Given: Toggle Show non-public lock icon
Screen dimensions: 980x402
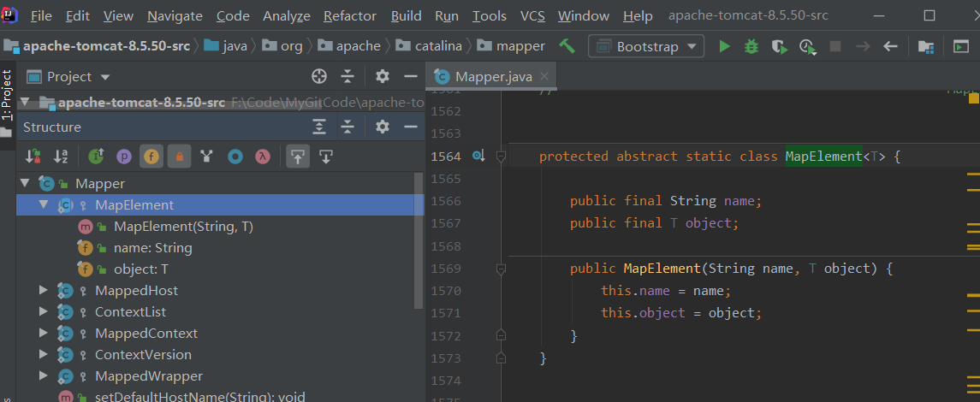Looking at the screenshot, I should [x=179, y=156].
